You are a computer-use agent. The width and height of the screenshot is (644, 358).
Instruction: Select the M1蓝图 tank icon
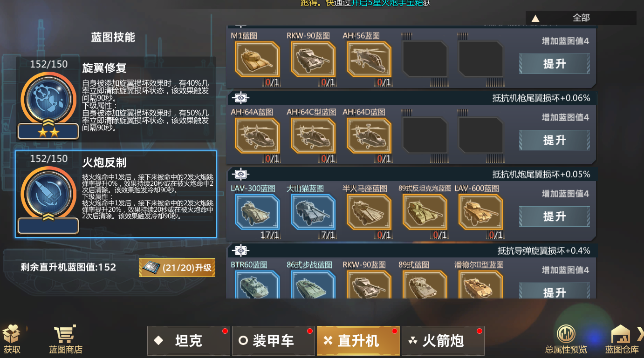pyautogui.click(x=257, y=59)
